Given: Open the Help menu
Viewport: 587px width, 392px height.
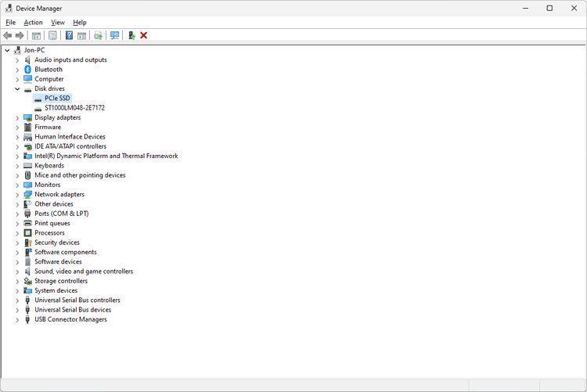Looking at the screenshot, I should point(79,23).
